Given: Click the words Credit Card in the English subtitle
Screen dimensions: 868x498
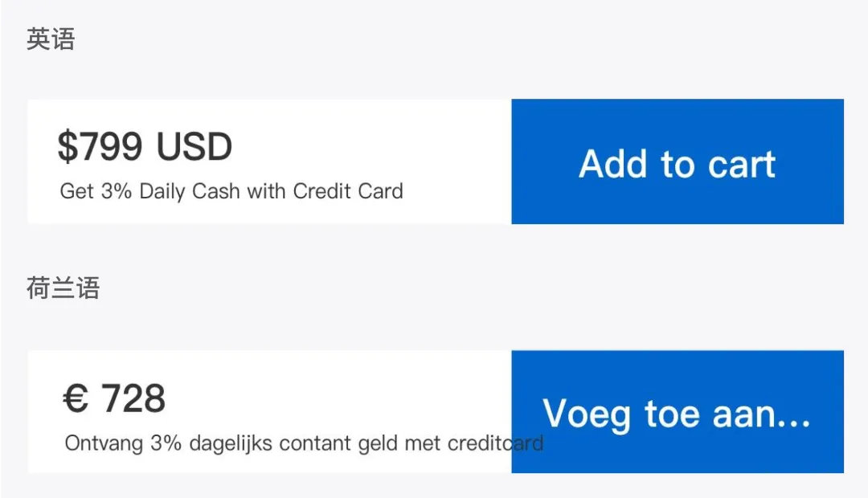Looking at the screenshot, I should 348,192.
